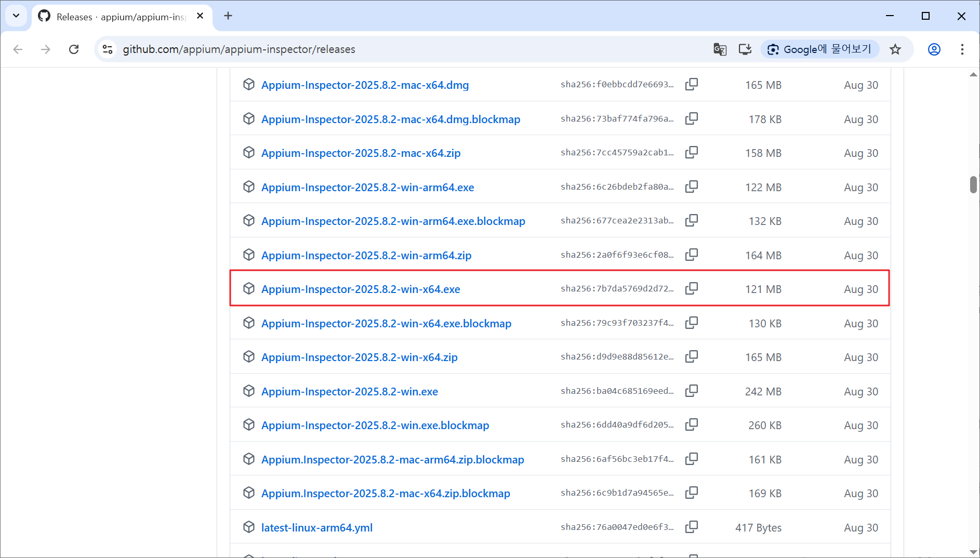The height and width of the screenshot is (558, 980).
Task: Download Appium-Inspector-2025.8.2-win.exe
Action: tap(350, 391)
